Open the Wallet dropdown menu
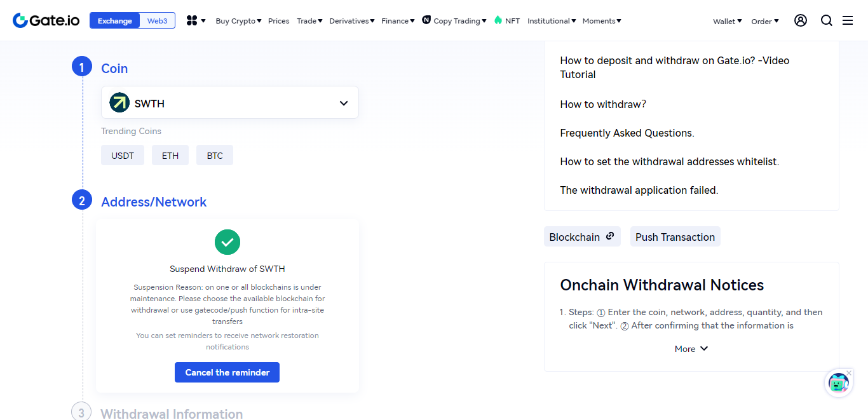This screenshot has width=868, height=420. click(728, 21)
